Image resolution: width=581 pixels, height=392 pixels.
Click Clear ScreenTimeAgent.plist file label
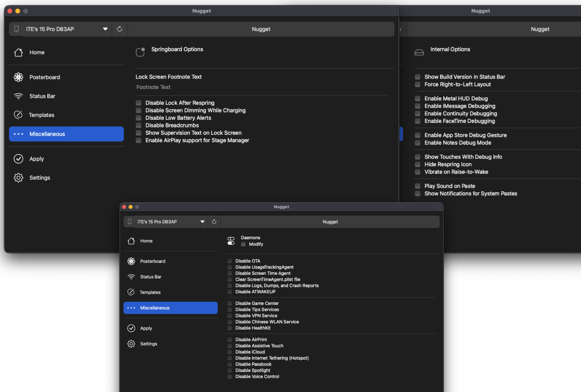click(x=268, y=279)
